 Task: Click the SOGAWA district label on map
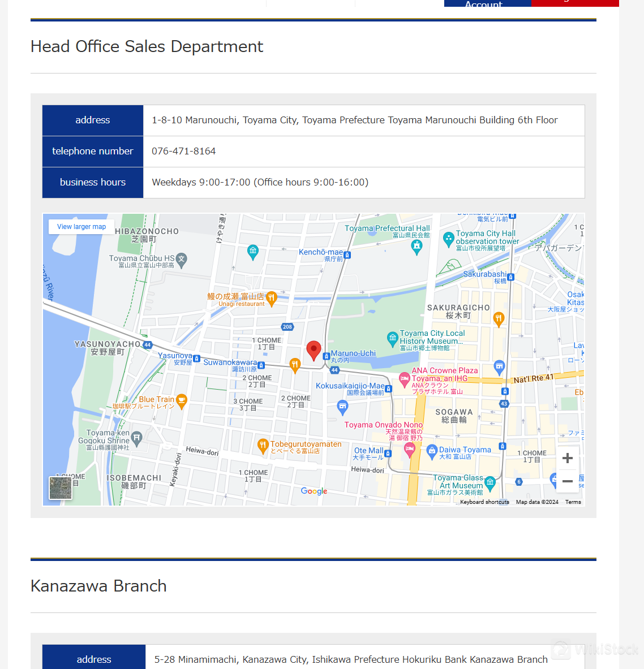click(x=454, y=416)
